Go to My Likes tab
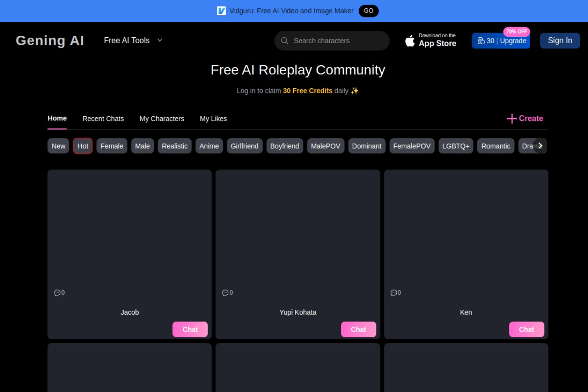This screenshot has height=392, width=588. (x=213, y=119)
